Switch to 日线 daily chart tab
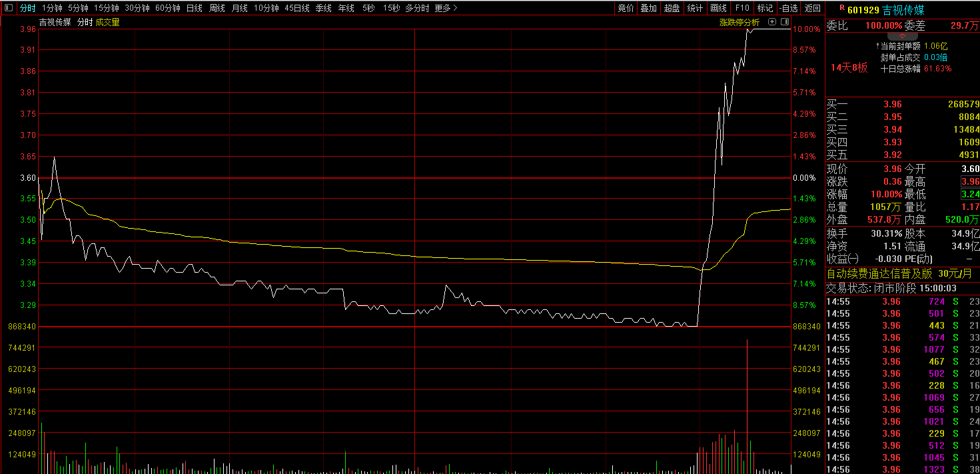The image size is (980, 474). pyautogui.click(x=194, y=8)
